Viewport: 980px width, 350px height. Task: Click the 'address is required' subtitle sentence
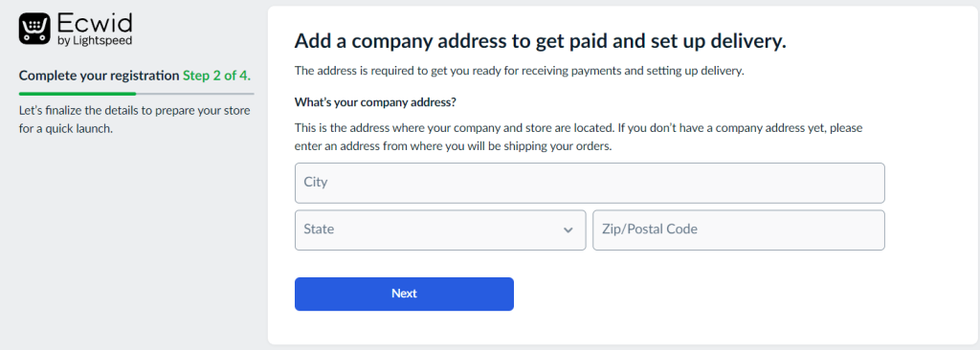click(520, 72)
